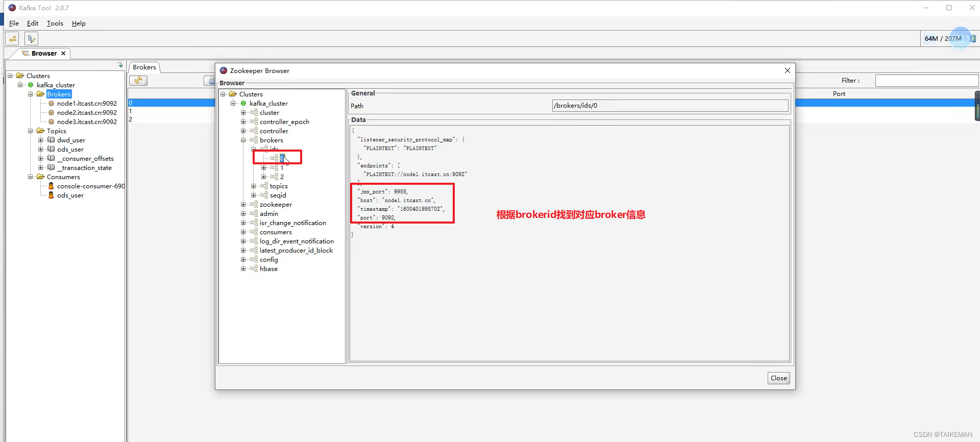
Task: Click Brokers folder icon in main tree
Action: (x=41, y=94)
